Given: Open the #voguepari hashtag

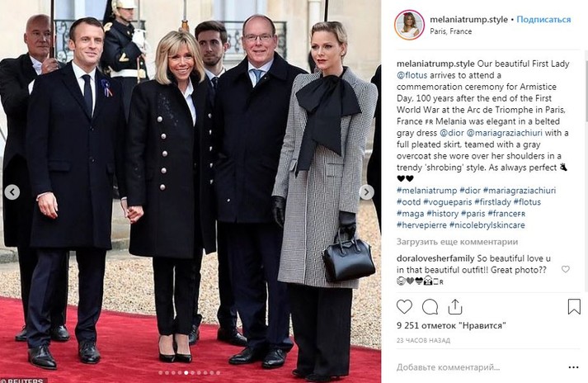Looking at the screenshot, I should (x=447, y=202).
